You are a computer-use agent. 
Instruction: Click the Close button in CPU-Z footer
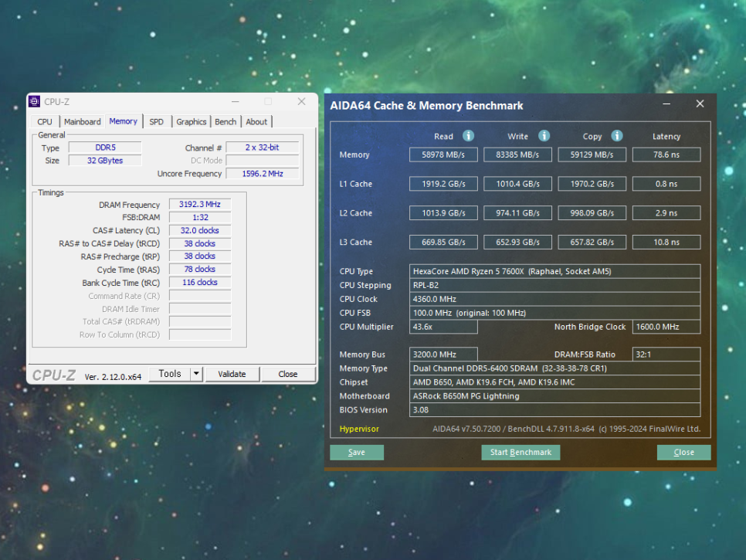coord(288,374)
